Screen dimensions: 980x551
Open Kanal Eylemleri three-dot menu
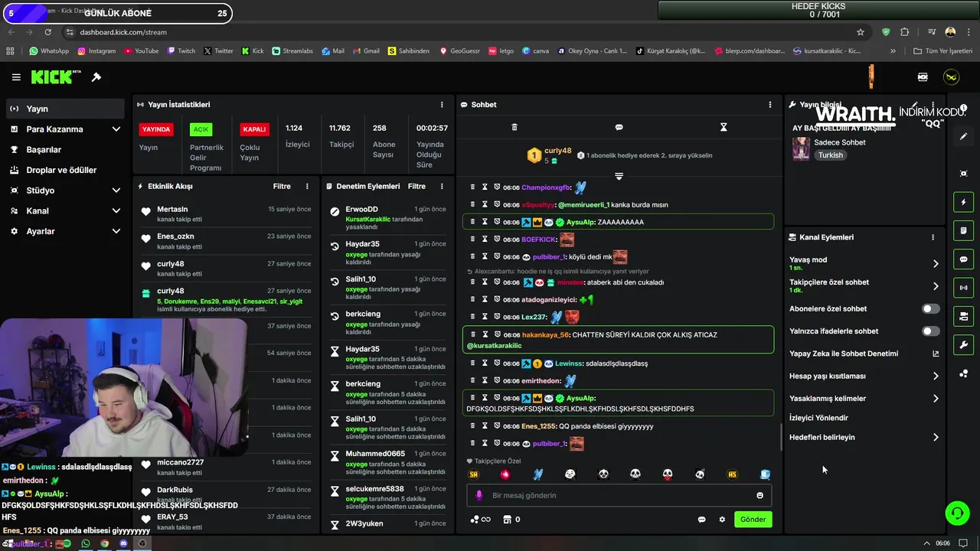click(x=933, y=237)
